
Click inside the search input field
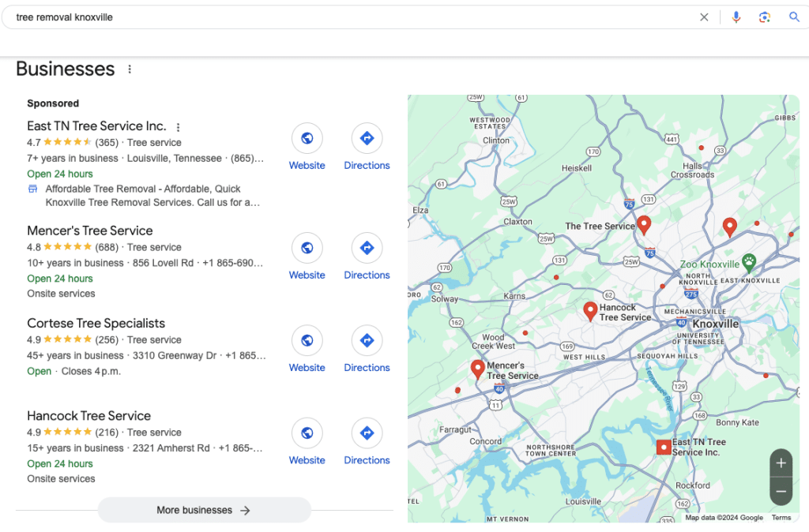tap(348, 17)
